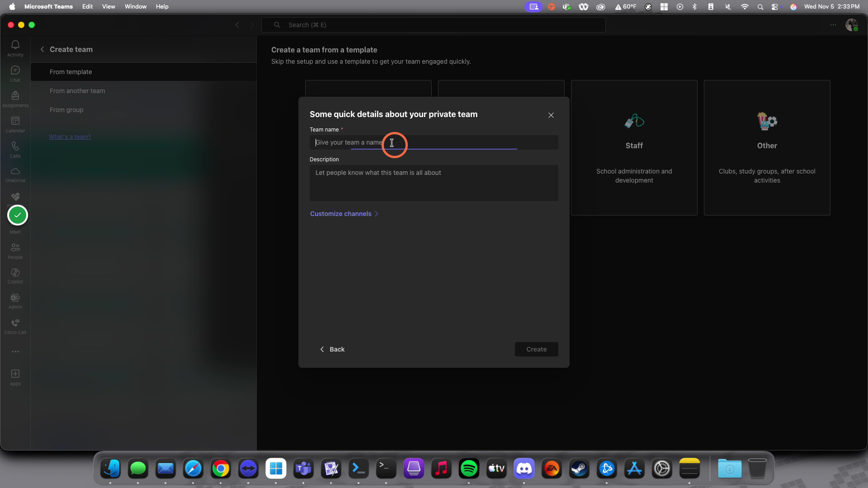Navigate back with title bar arrow
Viewport: 868px width, 488px height.
pyautogui.click(x=237, y=25)
